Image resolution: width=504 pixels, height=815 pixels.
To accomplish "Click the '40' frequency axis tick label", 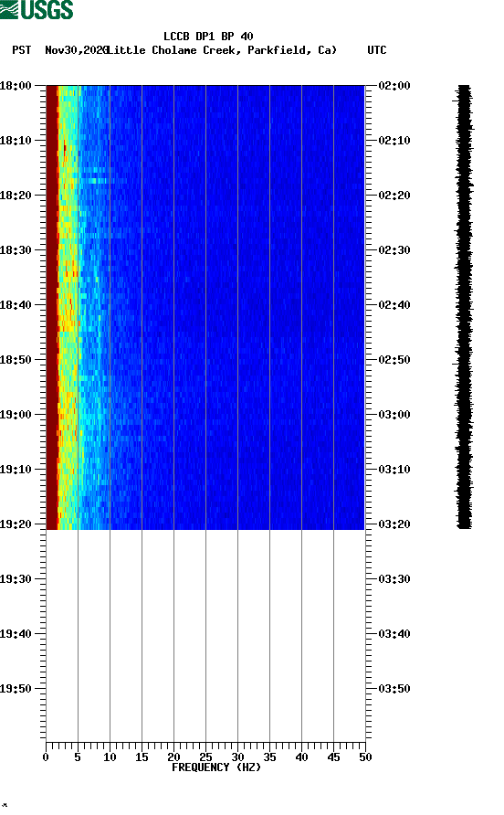I will click(x=301, y=757).
